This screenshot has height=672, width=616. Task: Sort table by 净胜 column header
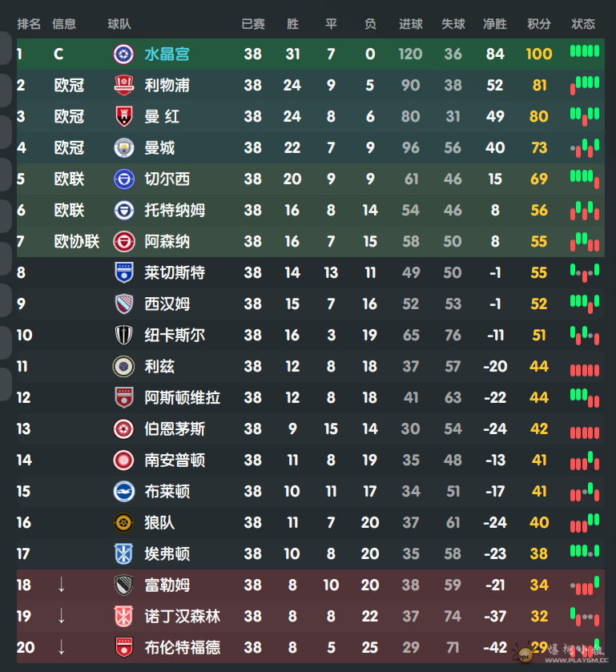pos(495,24)
